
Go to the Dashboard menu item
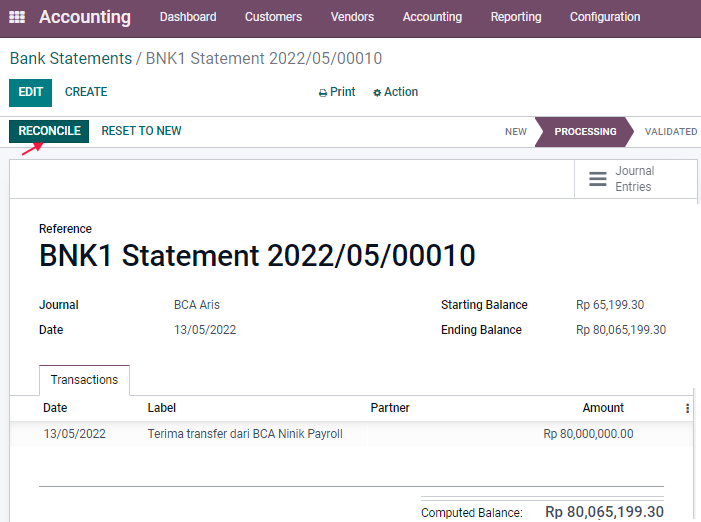[188, 17]
